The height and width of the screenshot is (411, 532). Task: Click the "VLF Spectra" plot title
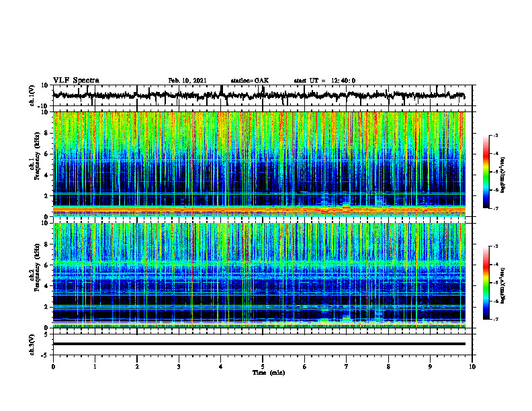click(76, 80)
